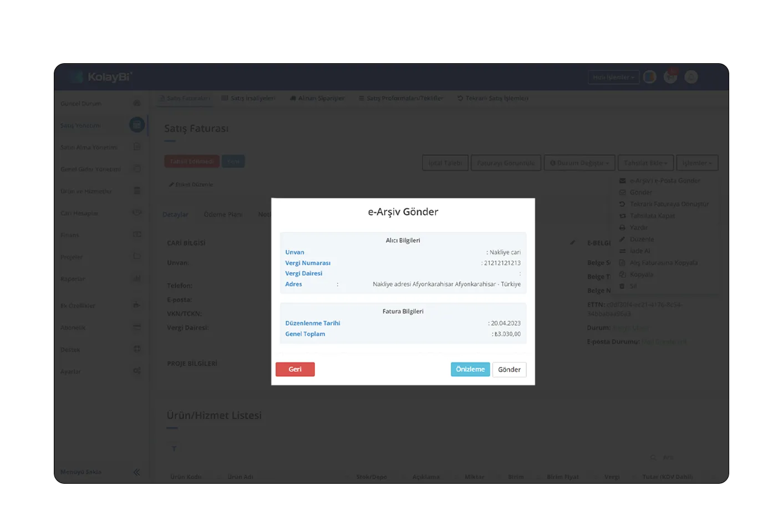Click the Gönder button in e-Arşiv dialog
Image resolution: width=783 pixels, height=532 pixels.
pos(509,370)
